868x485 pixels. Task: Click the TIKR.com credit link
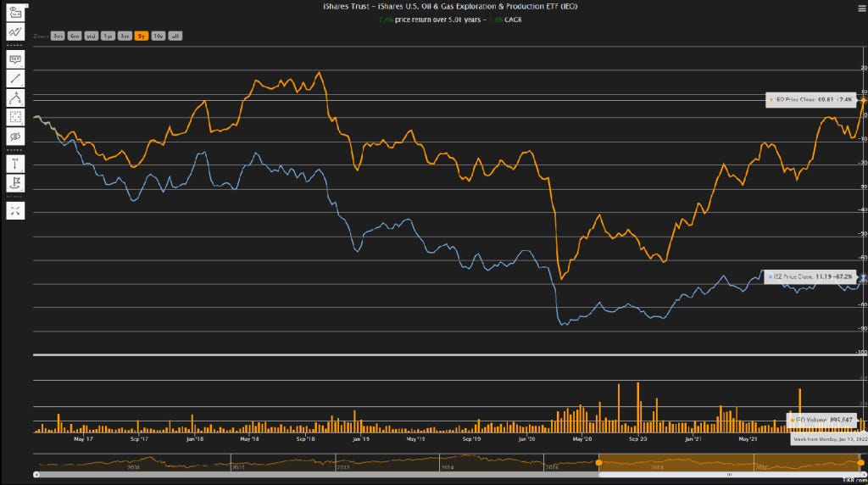coord(854,480)
